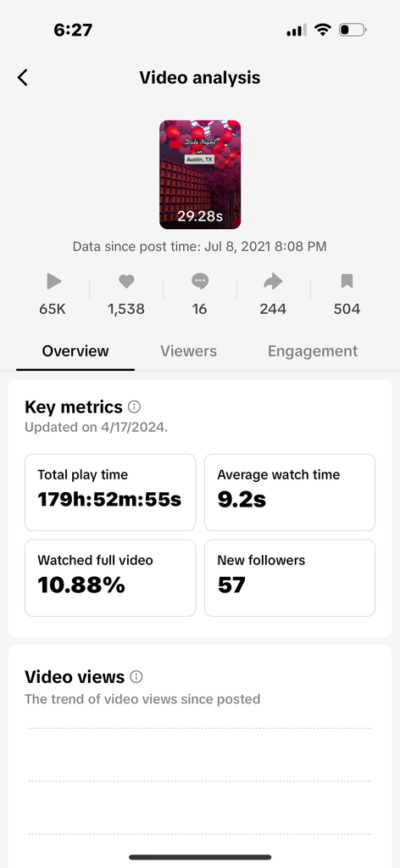
Task: Tap the Total play time card
Action: tap(110, 492)
